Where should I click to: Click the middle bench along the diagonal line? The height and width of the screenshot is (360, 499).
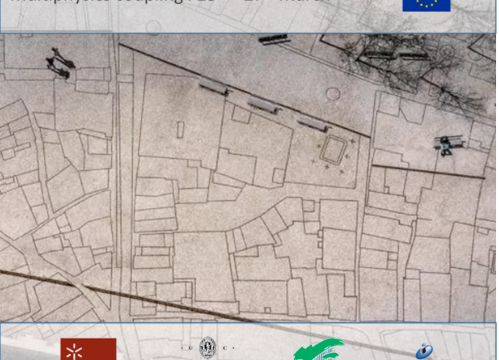coord(263,106)
